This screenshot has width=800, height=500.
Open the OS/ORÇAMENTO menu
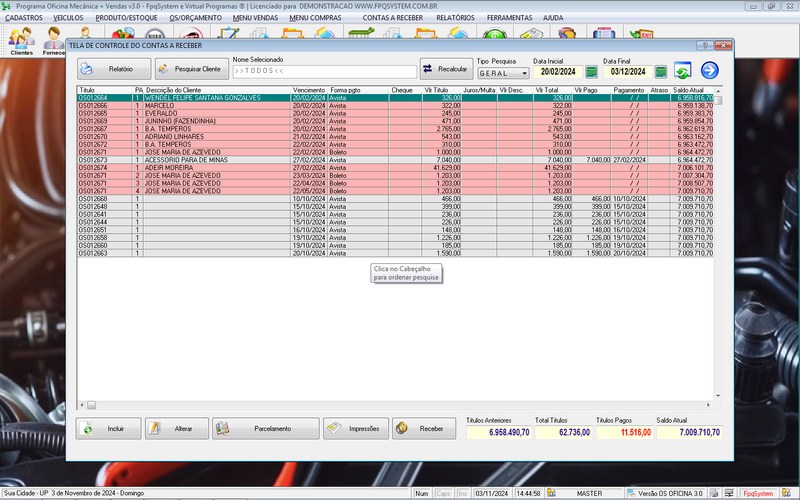pos(195,18)
